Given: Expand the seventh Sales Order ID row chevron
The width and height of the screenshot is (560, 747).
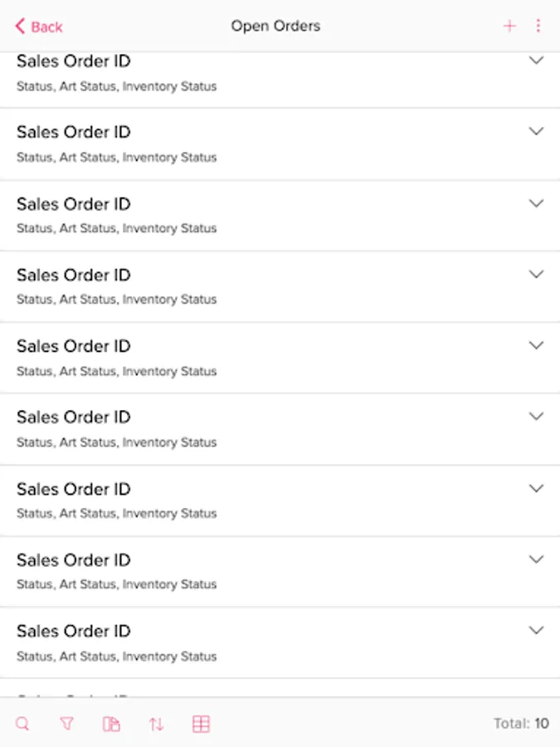Looking at the screenshot, I should pyautogui.click(x=536, y=489).
